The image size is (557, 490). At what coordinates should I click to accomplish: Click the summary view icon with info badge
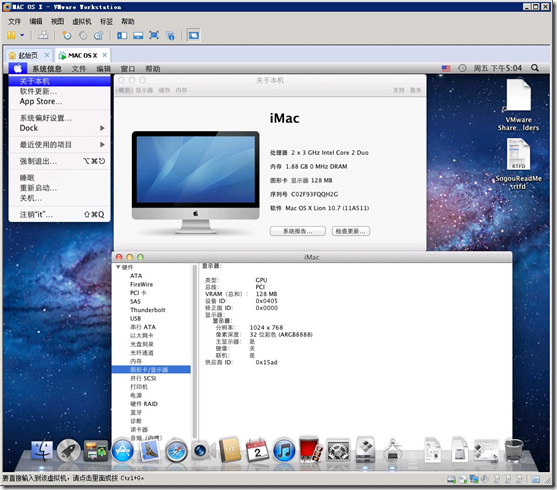[x=171, y=35]
